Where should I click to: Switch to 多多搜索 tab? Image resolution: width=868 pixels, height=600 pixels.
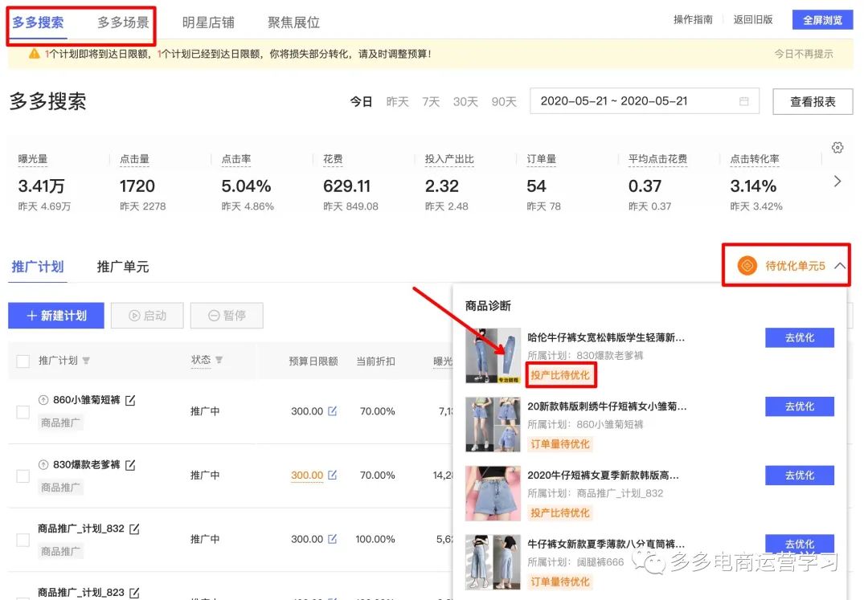[x=38, y=22]
